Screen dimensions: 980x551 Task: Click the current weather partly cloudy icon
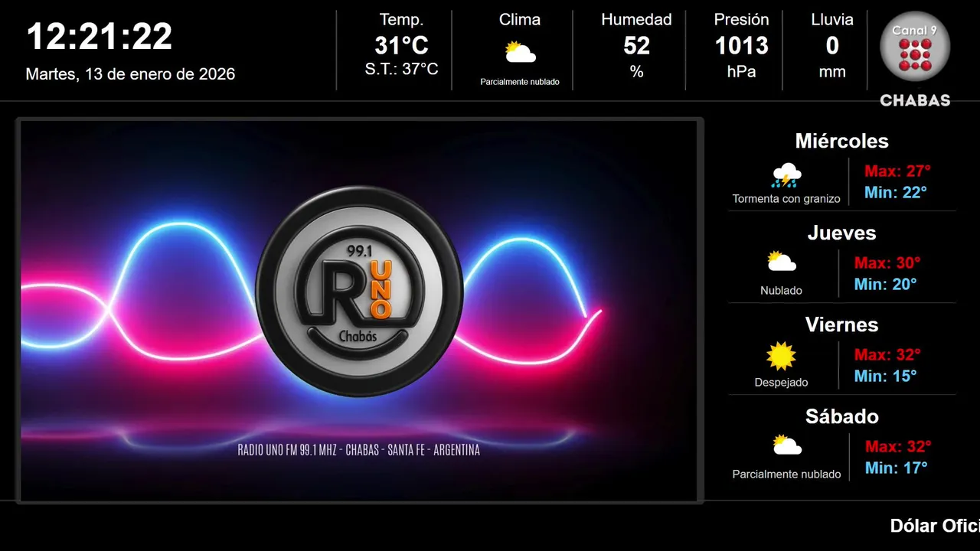click(520, 53)
